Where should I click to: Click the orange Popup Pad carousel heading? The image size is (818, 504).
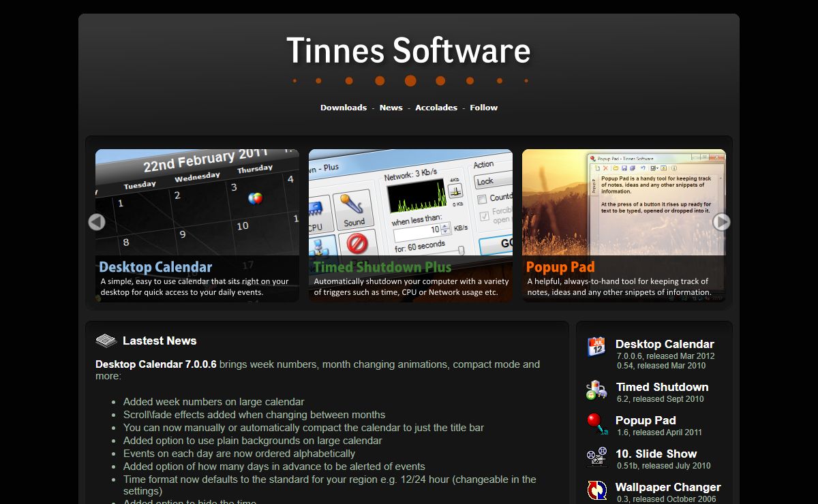pos(560,267)
